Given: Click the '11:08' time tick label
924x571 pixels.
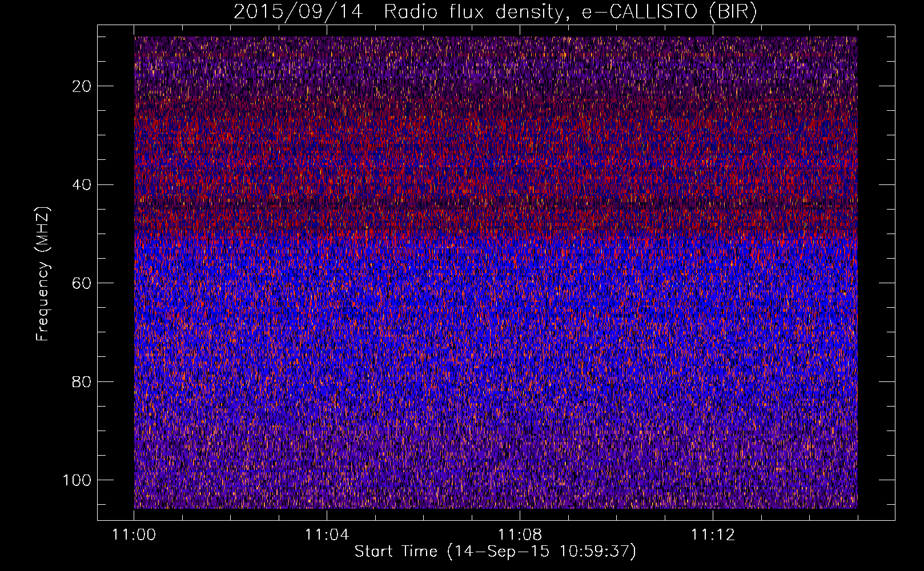Looking at the screenshot, I should click(520, 535).
